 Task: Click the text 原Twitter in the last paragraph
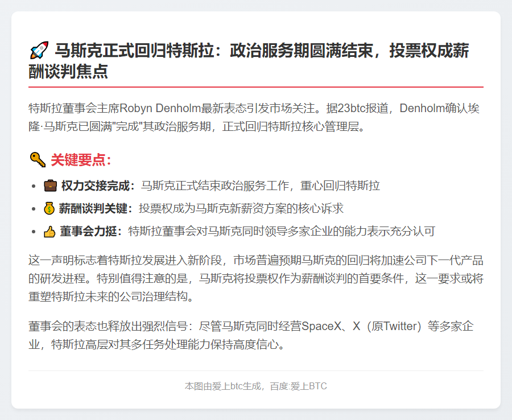(x=394, y=326)
